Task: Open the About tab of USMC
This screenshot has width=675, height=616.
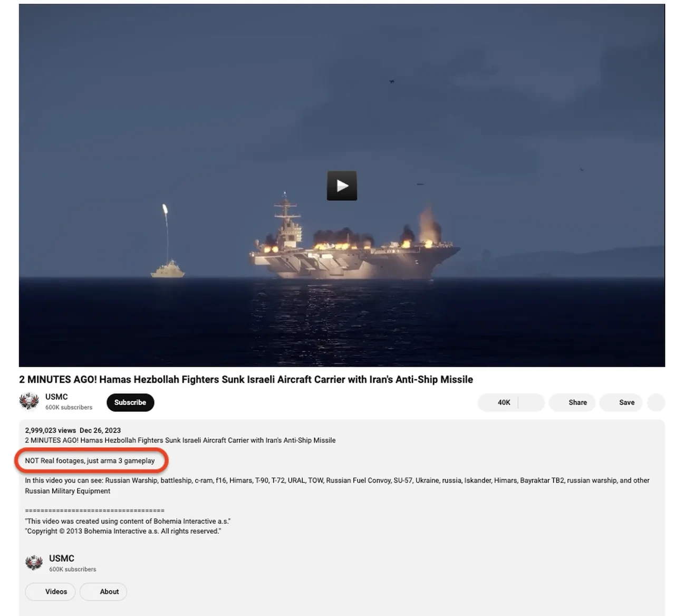Action: [x=103, y=592]
